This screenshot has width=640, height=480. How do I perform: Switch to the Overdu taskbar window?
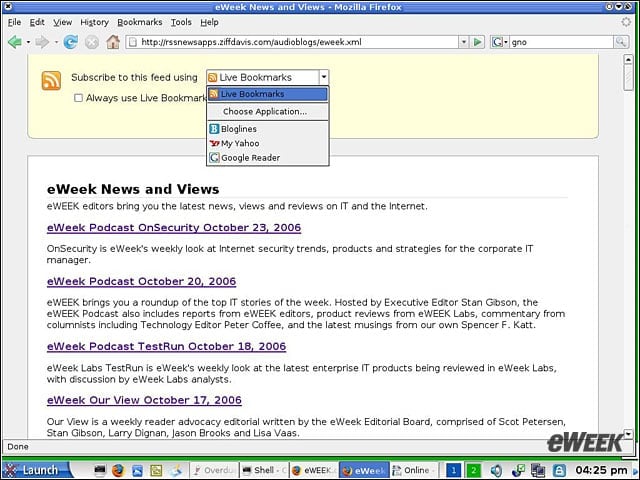[x=214, y=471]
